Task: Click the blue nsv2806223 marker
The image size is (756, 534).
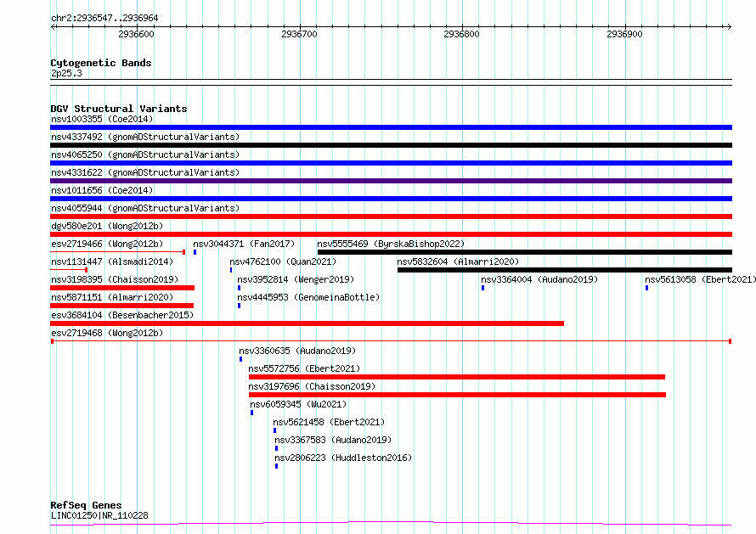Action: point(276,466)
